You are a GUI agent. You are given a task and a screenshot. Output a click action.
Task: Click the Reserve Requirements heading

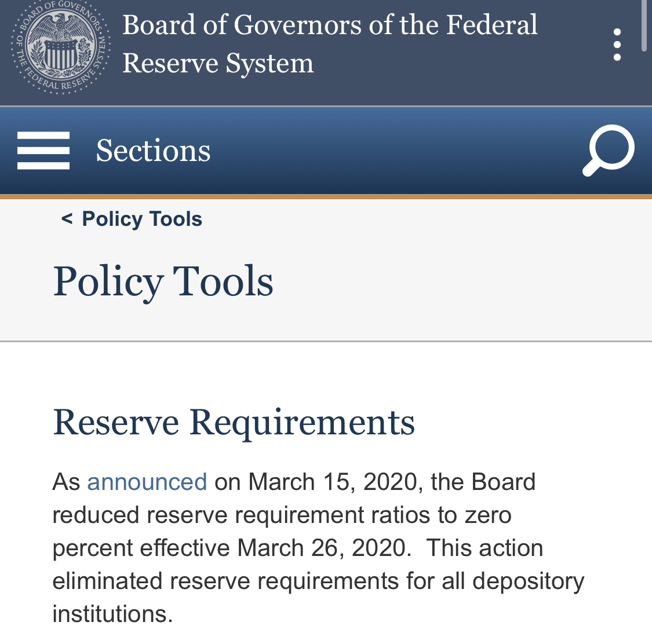point(234,423)
